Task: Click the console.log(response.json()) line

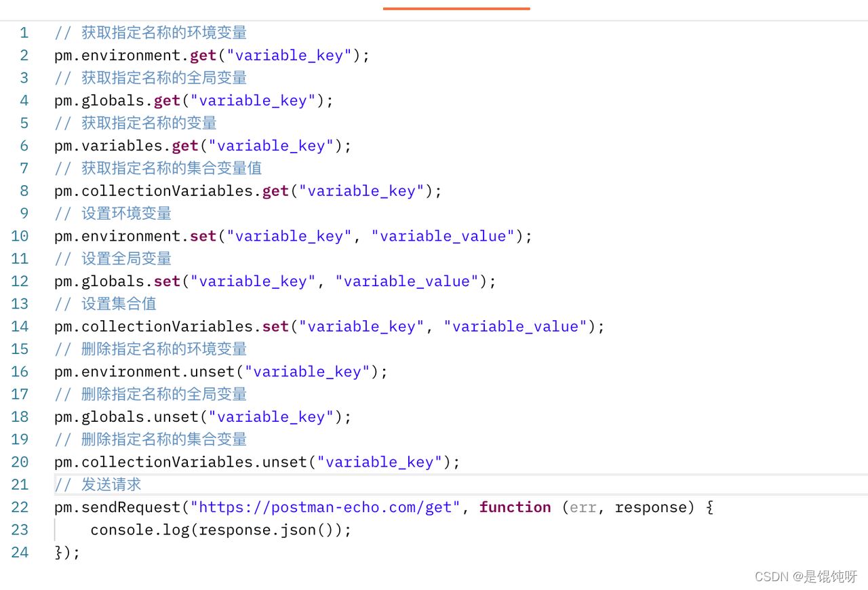Action: point(221,530)
